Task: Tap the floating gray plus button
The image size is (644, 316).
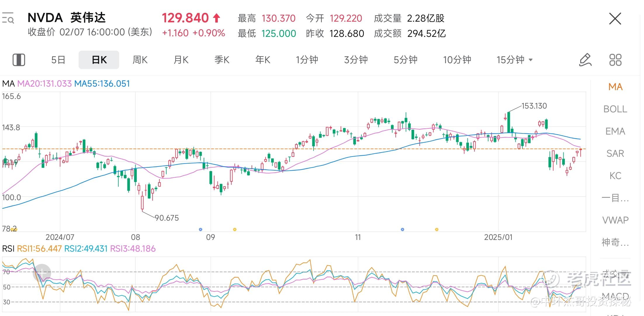Action: [x=42, y=273]
